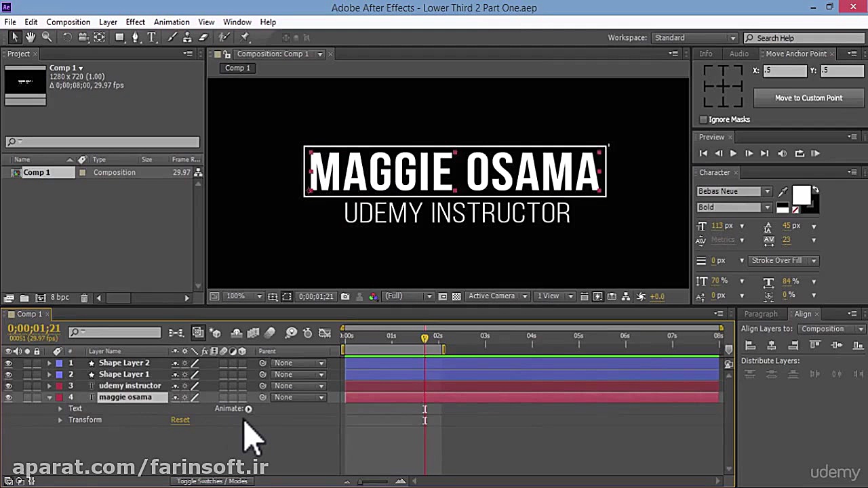
Task: Toggle mask and shape path visibility
Action: (286, 296)
